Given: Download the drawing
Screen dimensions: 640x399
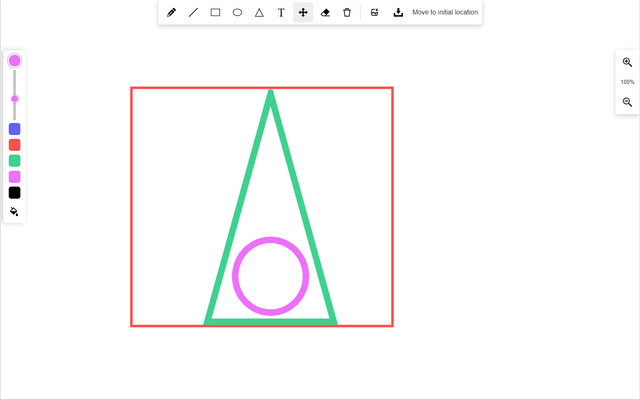Looking at the screenshot, I should [398, 13].
